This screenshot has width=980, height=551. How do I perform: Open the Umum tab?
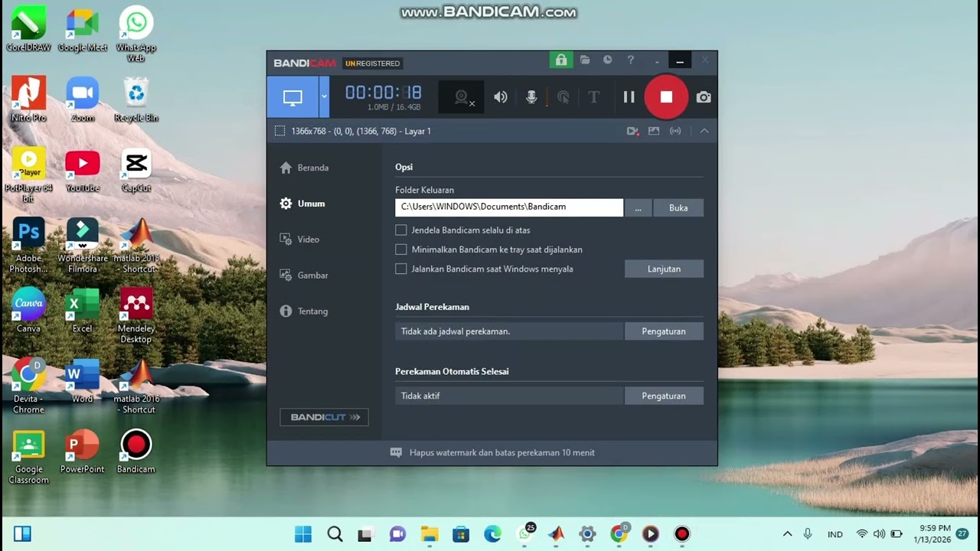302,204
